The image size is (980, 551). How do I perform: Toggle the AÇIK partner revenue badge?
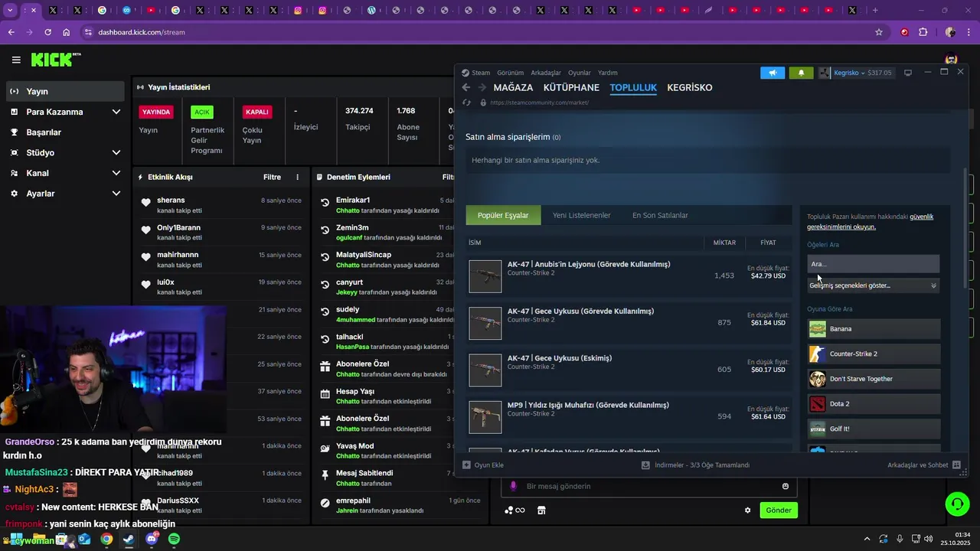click(202, 112)
